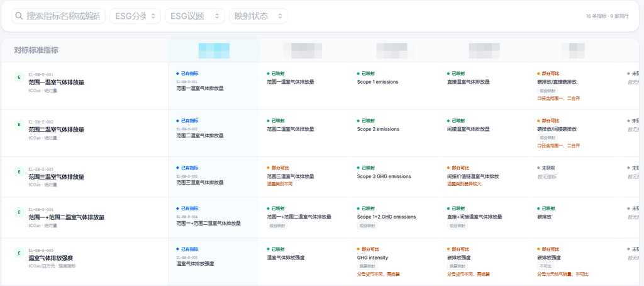Click the E badge beside 范围三温室气体排放量 title
The height and width of the screenshot is (286, 644).
pos(19,171)
